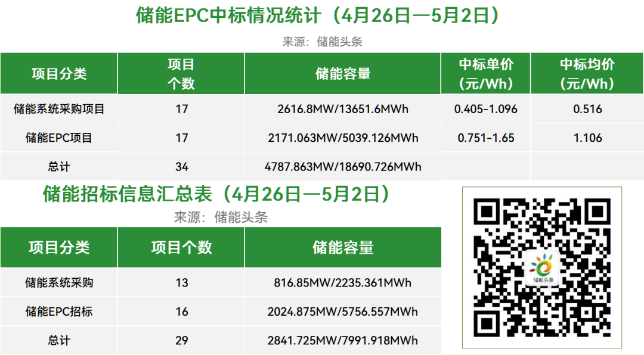Click the 储能EPC招标 row label
This screenshot has width=644, height=355.
59,312
